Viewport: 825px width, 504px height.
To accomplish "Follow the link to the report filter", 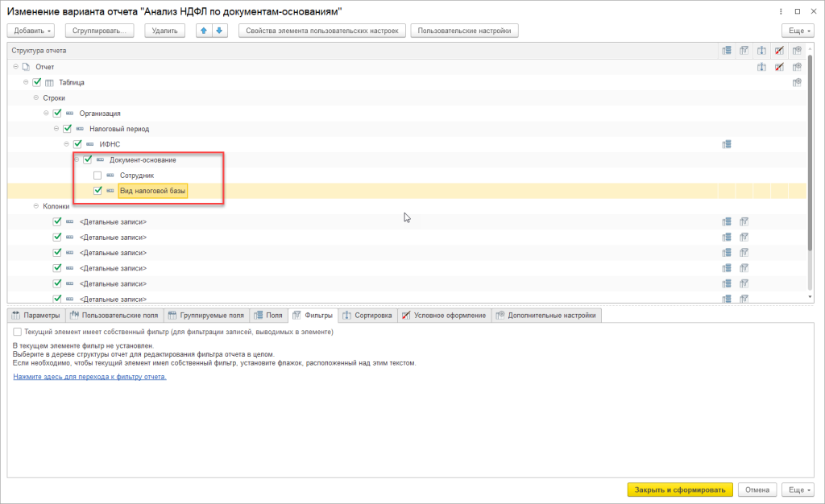I will (89, 377).
